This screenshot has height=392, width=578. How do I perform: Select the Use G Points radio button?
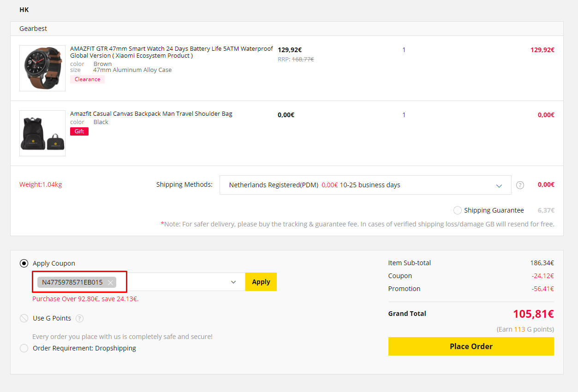pyautogui.click(x=24, y=318)
